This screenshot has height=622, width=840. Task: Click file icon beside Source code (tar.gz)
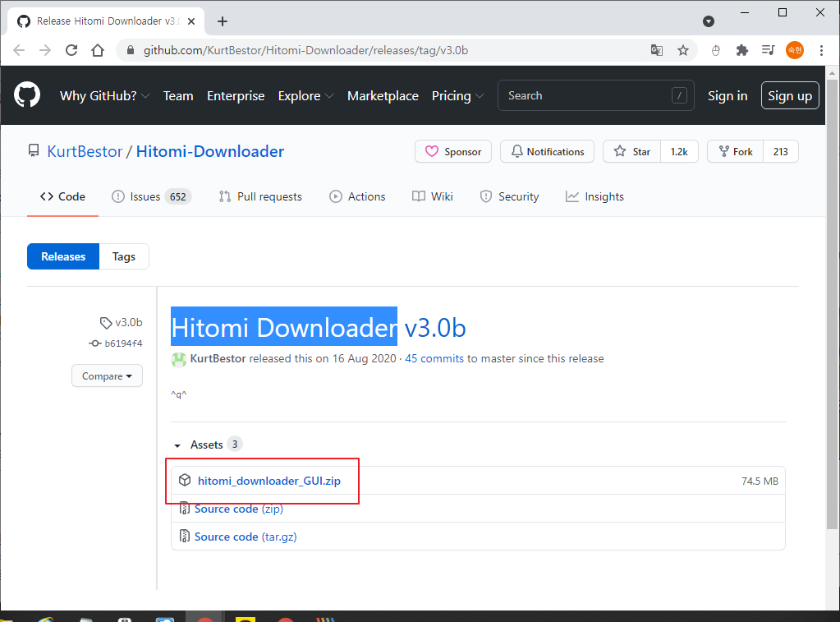[184, 536]
